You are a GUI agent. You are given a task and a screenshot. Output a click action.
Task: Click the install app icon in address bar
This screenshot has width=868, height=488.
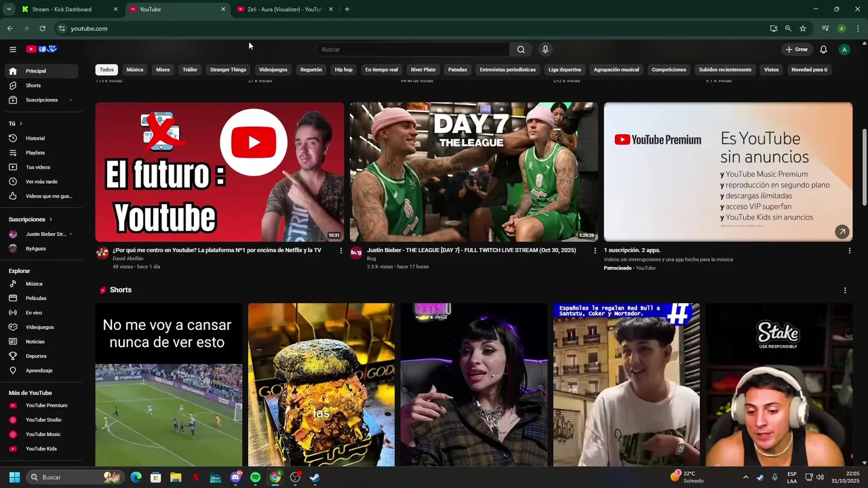pyautogui.click(x=774, y=28)
